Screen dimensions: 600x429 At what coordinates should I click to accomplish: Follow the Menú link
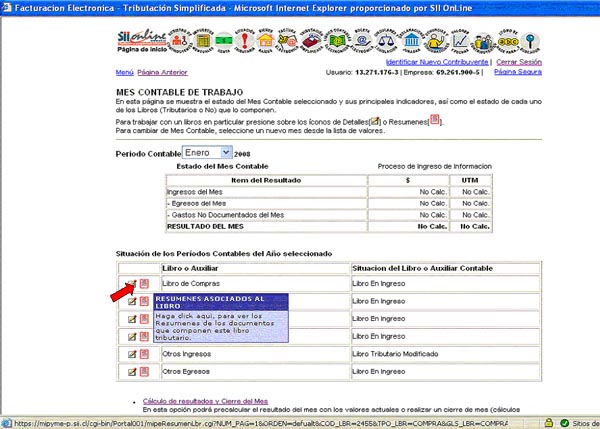[125, 72]
